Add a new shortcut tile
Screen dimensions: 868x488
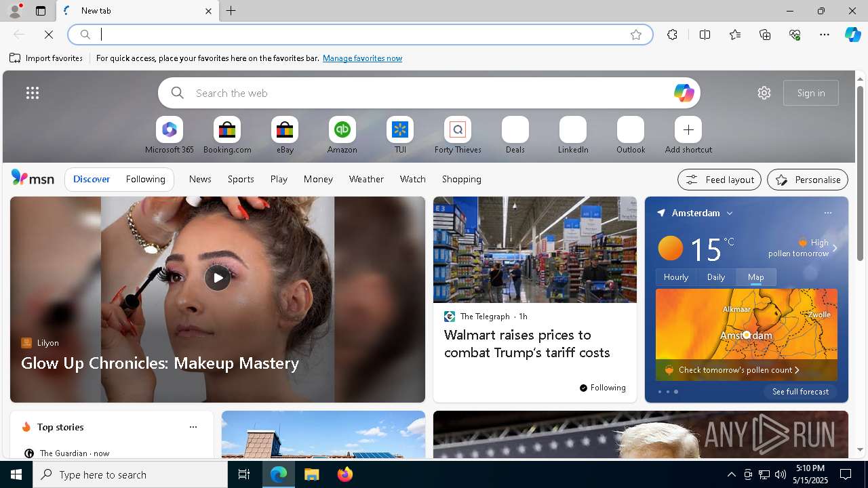(x=688, y=136)
